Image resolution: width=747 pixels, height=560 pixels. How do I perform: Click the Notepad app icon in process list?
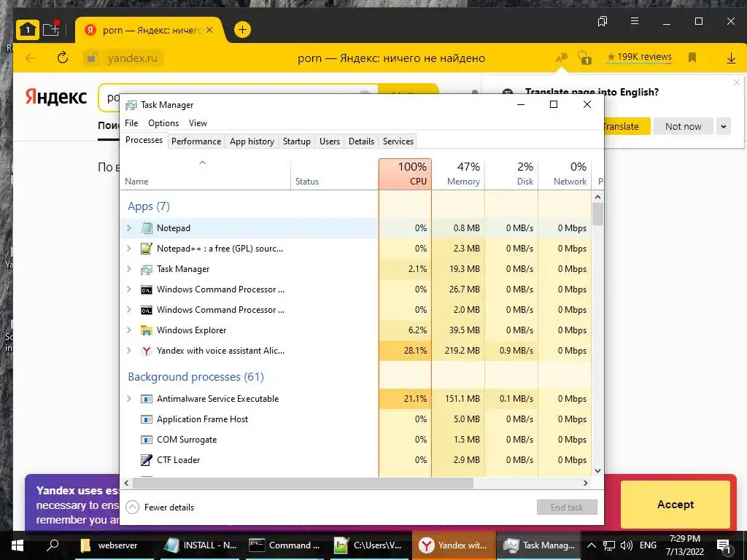(x=146, y=228)
